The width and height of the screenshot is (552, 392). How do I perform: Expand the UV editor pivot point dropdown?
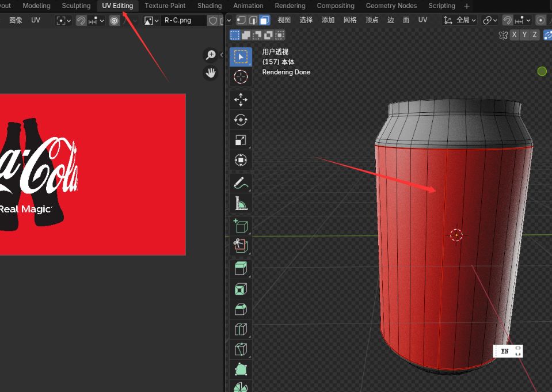(x=63, y=20)
